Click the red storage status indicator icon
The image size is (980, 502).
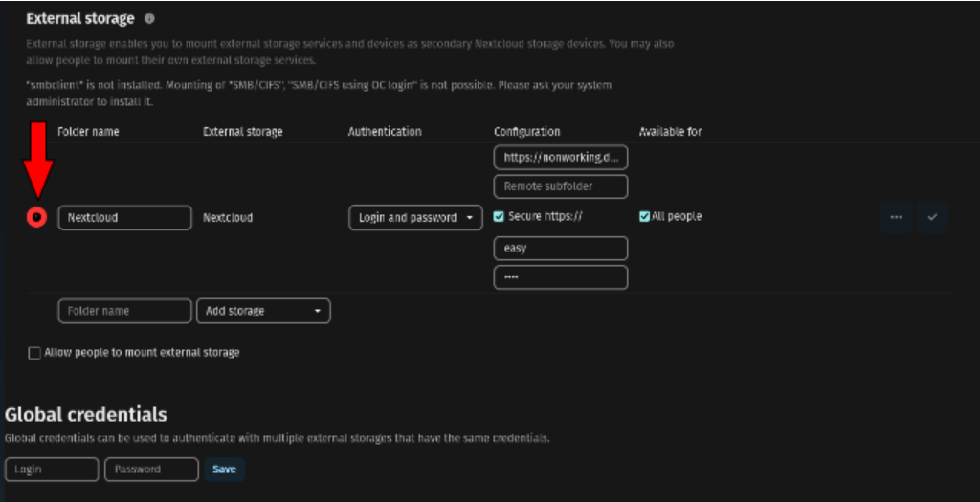pyautogui.click(x=37, y=217)
